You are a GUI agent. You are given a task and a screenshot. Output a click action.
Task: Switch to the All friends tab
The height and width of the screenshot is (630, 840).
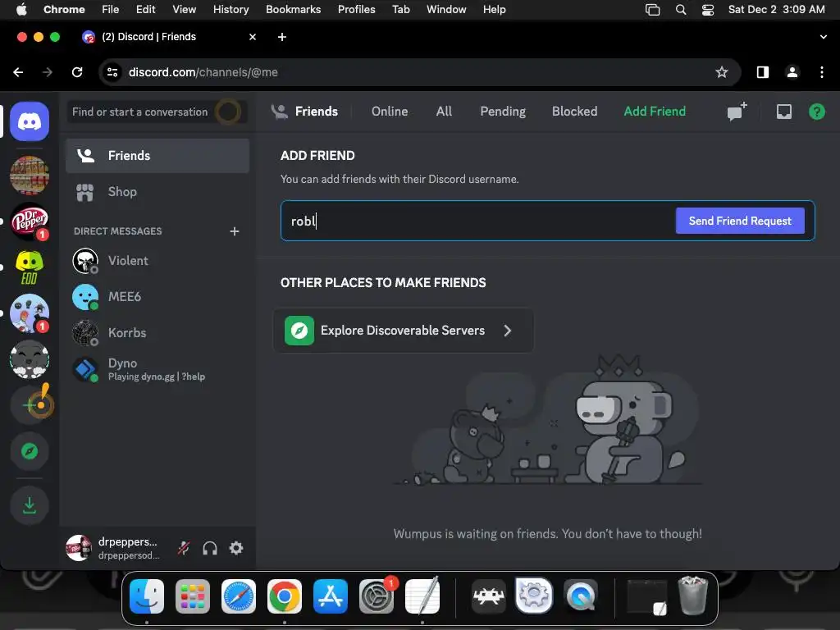(444, 112)
